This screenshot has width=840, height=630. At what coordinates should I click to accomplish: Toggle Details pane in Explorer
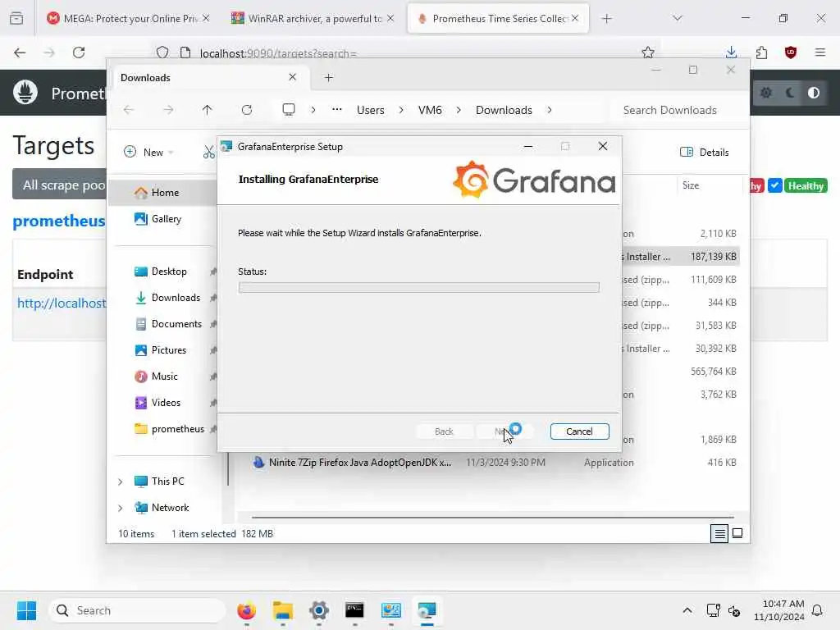click(704, 152)
